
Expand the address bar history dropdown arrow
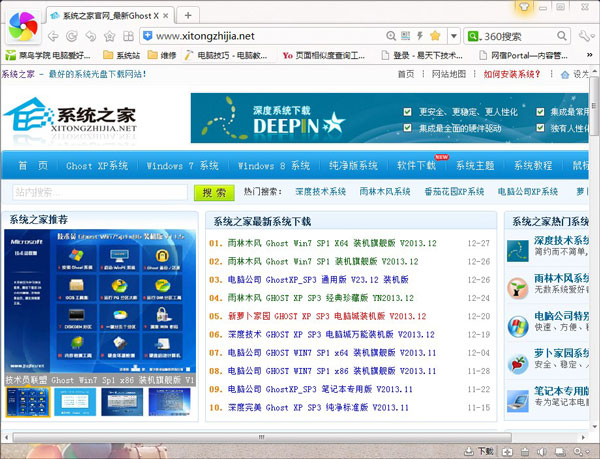(453, 36)
